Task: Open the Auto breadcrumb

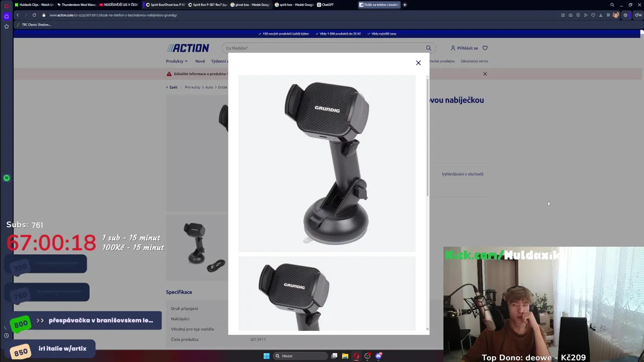Action: tap(209, 87)
